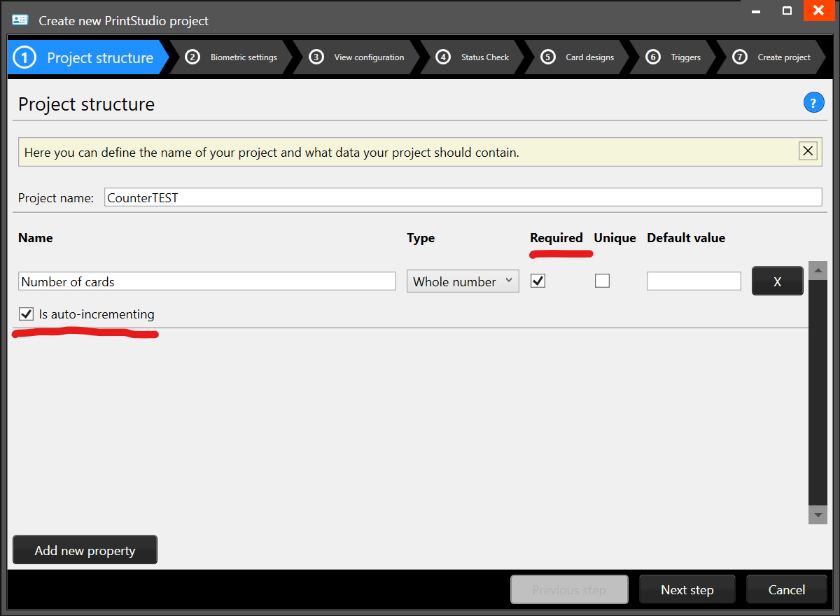Select the step 6 Triggers icon
The width and height of the screenshot is (840, 616).
click(652, 57)
